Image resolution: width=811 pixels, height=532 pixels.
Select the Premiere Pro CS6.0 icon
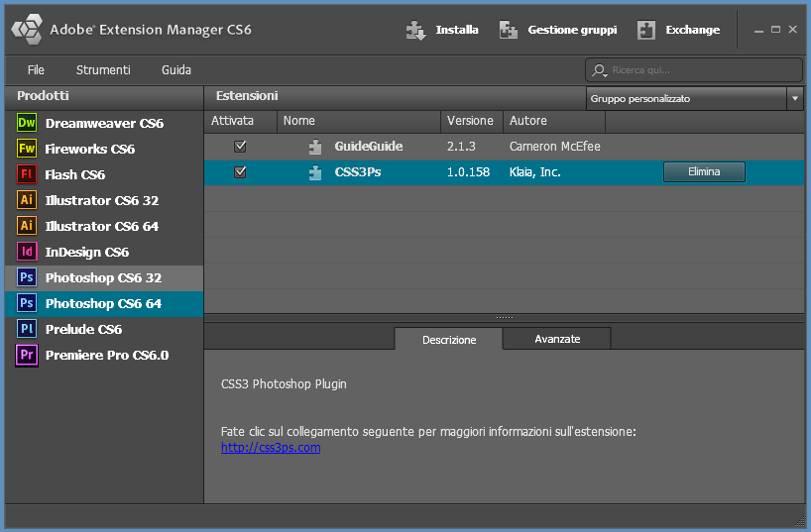27,355
